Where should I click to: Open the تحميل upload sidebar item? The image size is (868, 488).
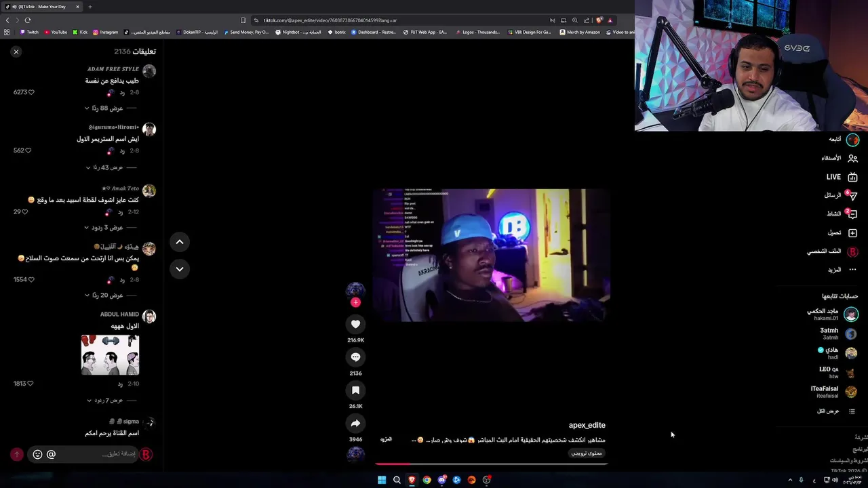click(841, 232)
